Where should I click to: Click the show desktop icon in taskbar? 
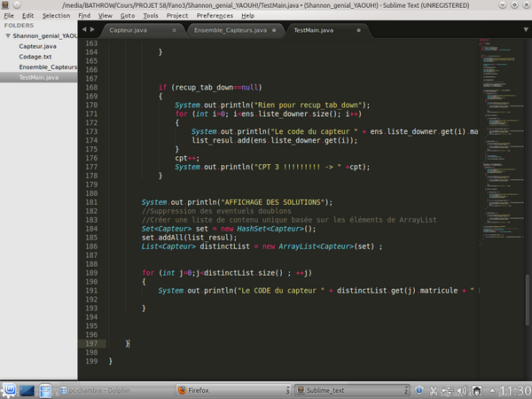[x=27, y=390]
